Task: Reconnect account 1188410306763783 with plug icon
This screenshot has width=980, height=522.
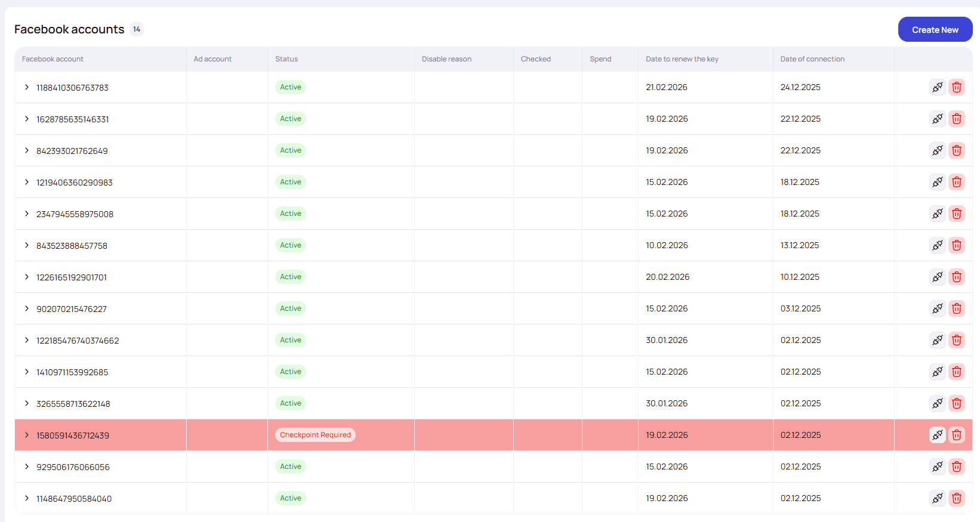Action: pyautogui.click(x=938, y=87)
